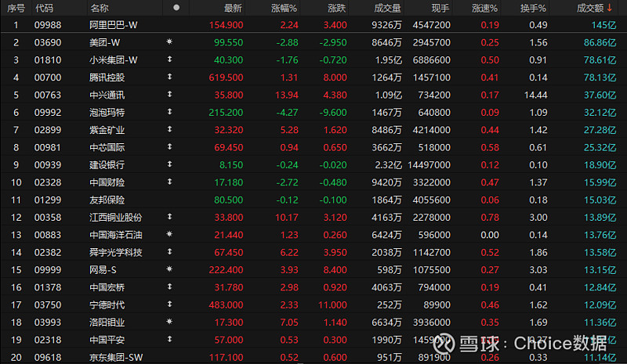Click the arrow marker icon beside 宁德时代
Image resolution: width=627 pixels, height=364 pixels.
(x=169, y=305)
